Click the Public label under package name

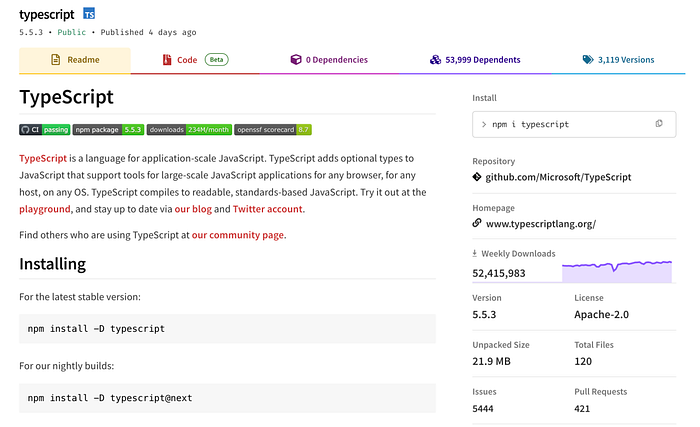(71, 32)
